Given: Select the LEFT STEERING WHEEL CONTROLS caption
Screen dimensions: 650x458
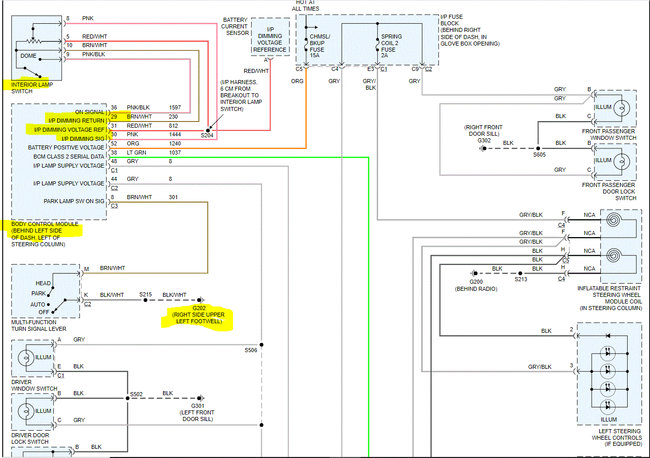Looking at the screenshot, I should coord(616,437).
